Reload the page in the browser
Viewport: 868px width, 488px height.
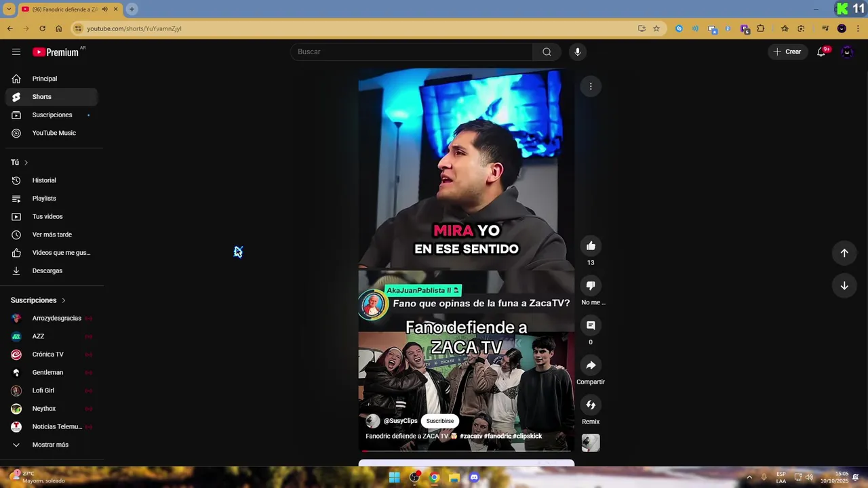click(42, 28)
